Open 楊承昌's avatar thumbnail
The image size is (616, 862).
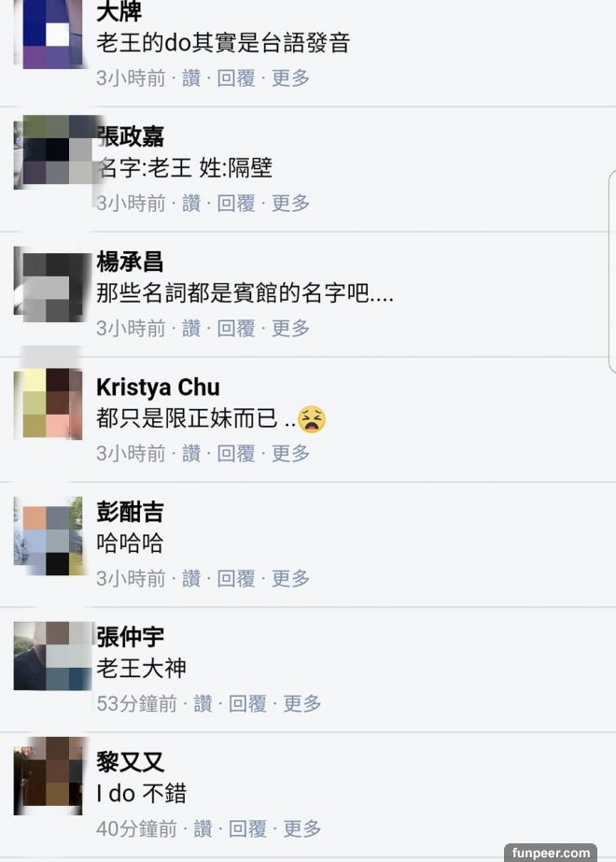(50, 286)
